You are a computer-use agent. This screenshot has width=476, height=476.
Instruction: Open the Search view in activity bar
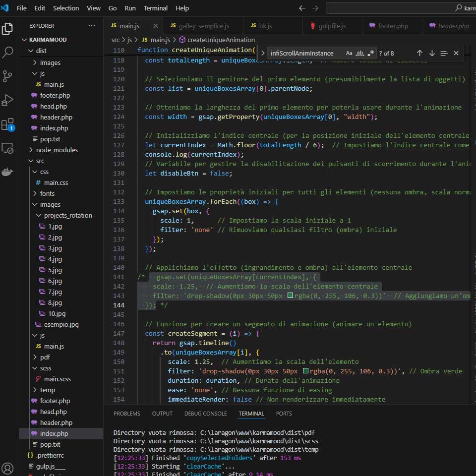click(x=7, y=52)
